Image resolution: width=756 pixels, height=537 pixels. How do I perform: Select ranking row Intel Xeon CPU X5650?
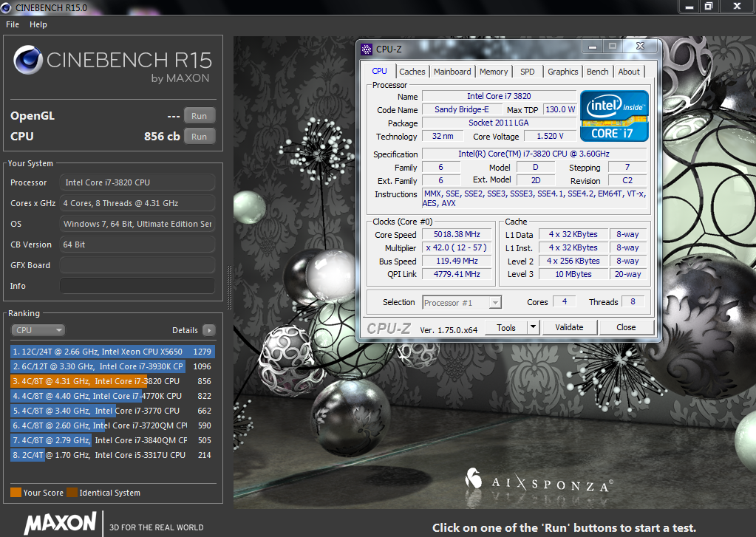point(112,352)
